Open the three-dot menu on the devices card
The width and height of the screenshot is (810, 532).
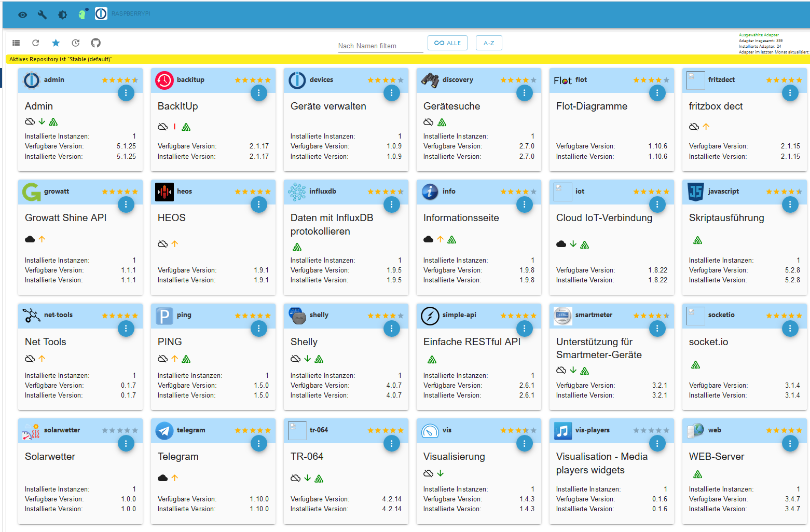392,93
